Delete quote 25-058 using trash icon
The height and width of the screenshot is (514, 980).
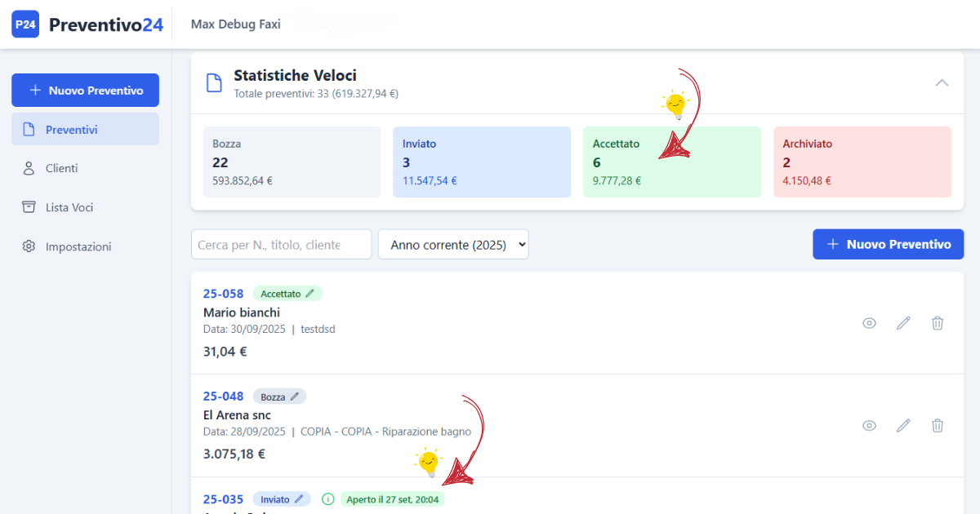coord(938,323)
